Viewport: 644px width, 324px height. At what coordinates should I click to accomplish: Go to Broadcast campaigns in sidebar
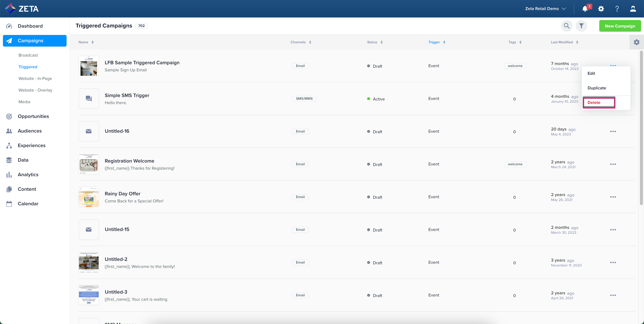tap(28, 55)
